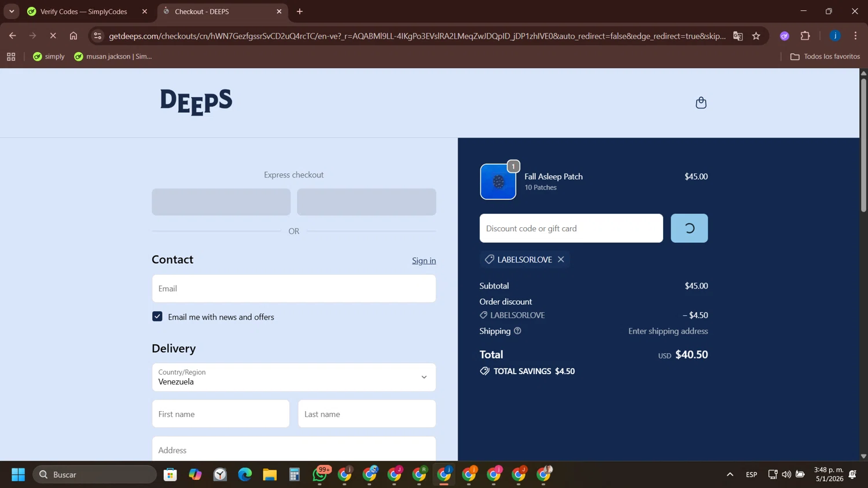Click the second express checkout placeholder button
Screen dimensions: 868x488
pos(366,202)
